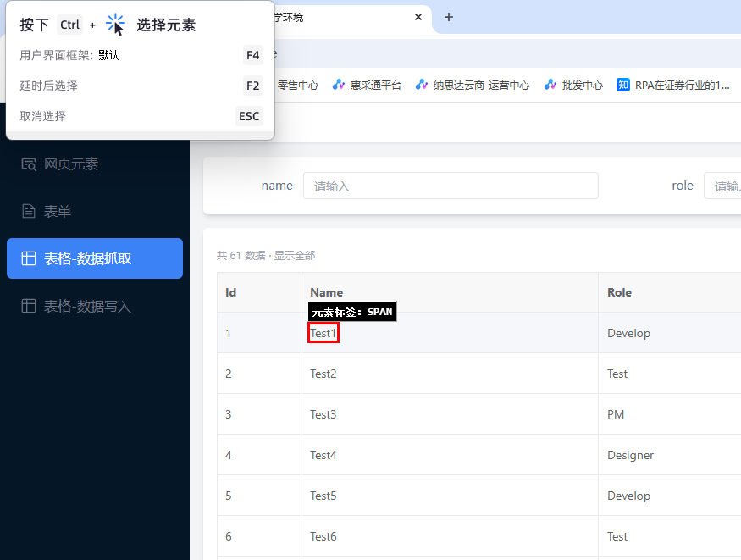Choose 取消选择 in the overlay menu
The height and width of the screenshot is (560, 741).
pos(42,116)
